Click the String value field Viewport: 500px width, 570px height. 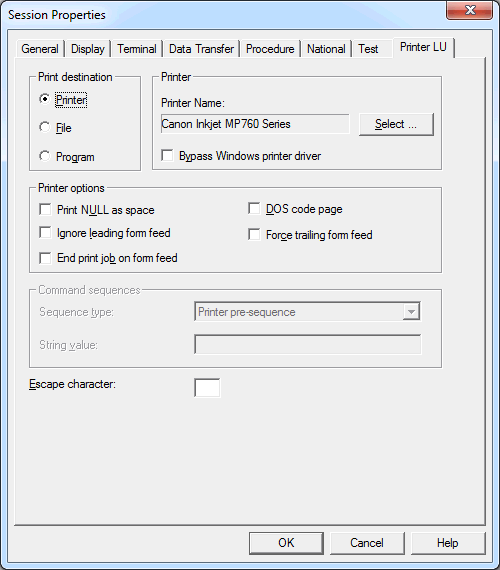[x=308, y=344]
